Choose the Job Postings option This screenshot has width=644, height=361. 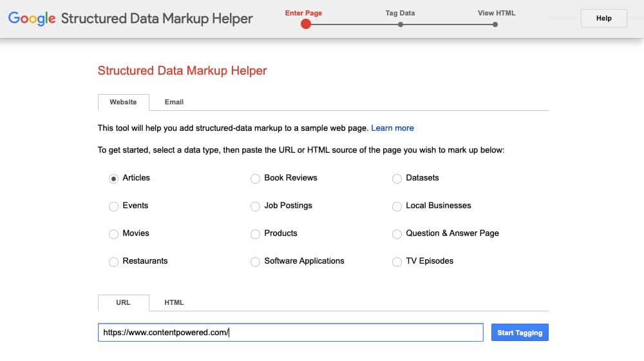point(256,206)
